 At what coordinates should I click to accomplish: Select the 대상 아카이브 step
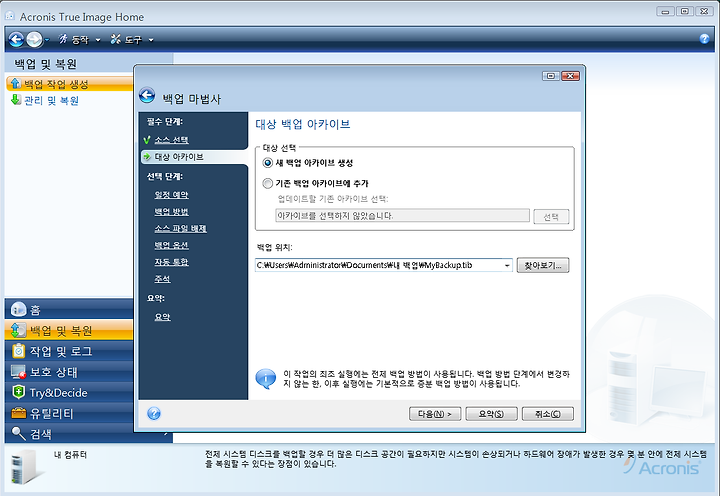click(195, 157)
